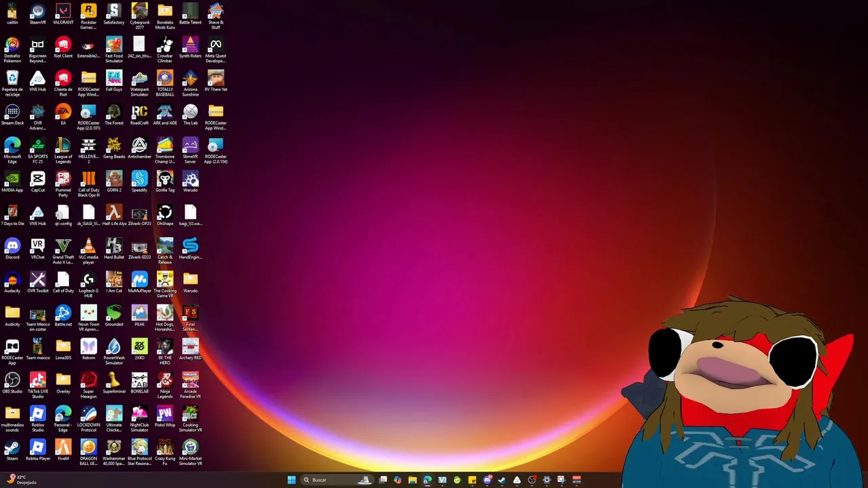Open the Arizona Sunshine shortcut

190,83
